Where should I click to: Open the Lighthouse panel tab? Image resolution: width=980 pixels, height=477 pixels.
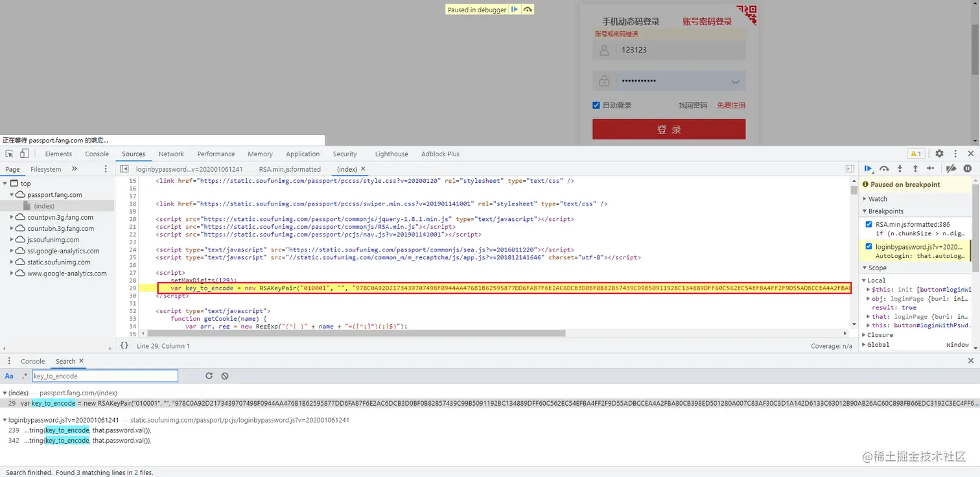tap(391, 154)
